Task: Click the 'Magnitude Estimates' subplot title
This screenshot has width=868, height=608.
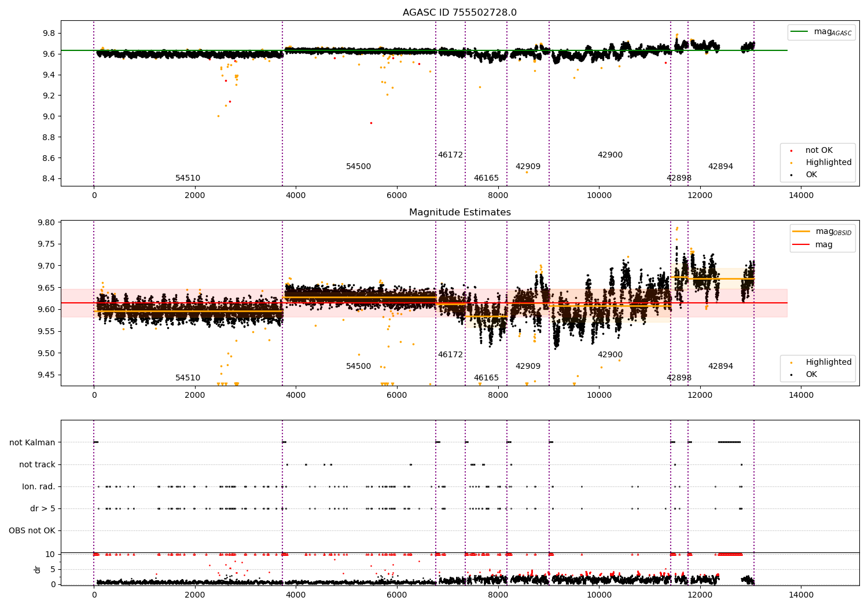Action: pyautogui.click(x=460, y=213)
